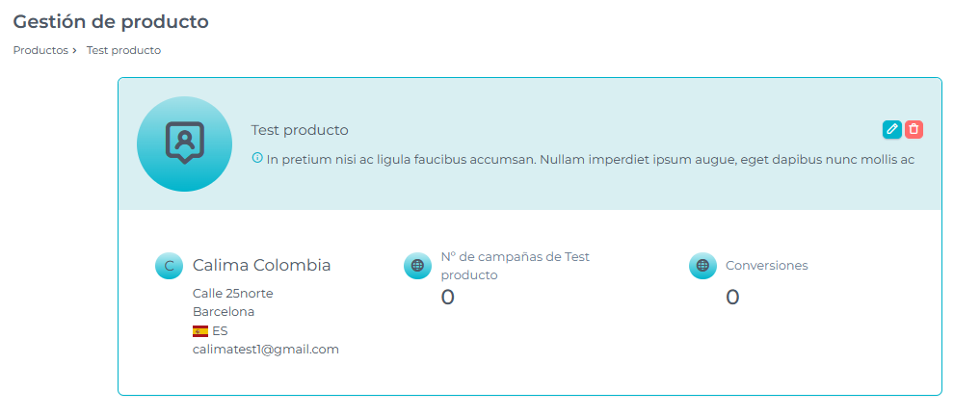The width and height of the screenshot is (980, 417).
Task: Click the "Nº de campañas de Test producto" label
Action: [x=515, y=266]
